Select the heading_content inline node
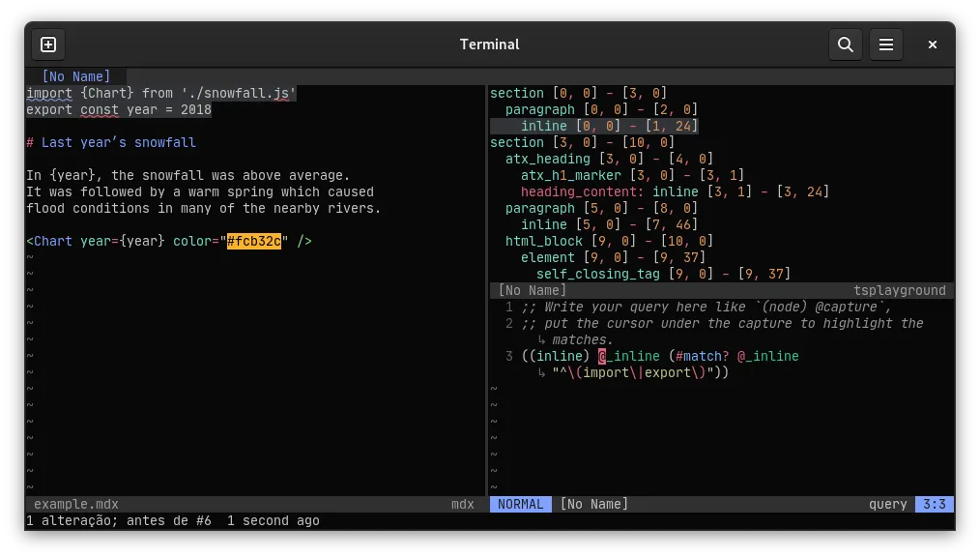This screenshot has height=558, width=980. (585, 191)
